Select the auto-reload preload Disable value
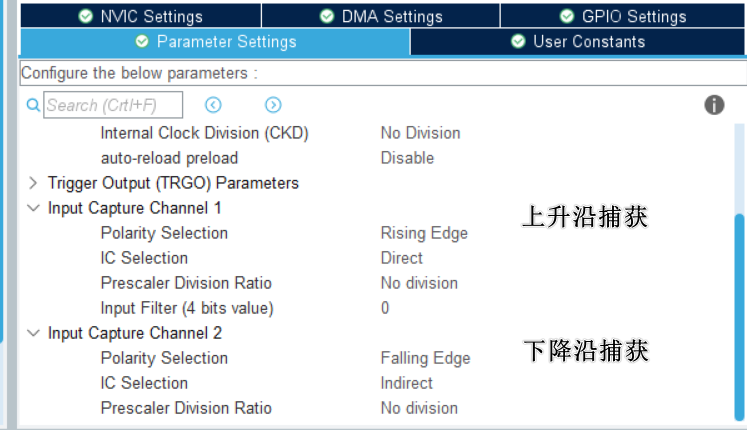Image resolution: width=747 pixels, height=430 pixels. [407, 158]
